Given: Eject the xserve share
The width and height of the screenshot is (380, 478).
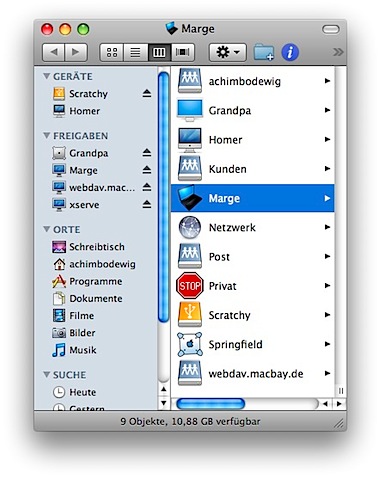Looking at the screenshot, I should 147,205.
